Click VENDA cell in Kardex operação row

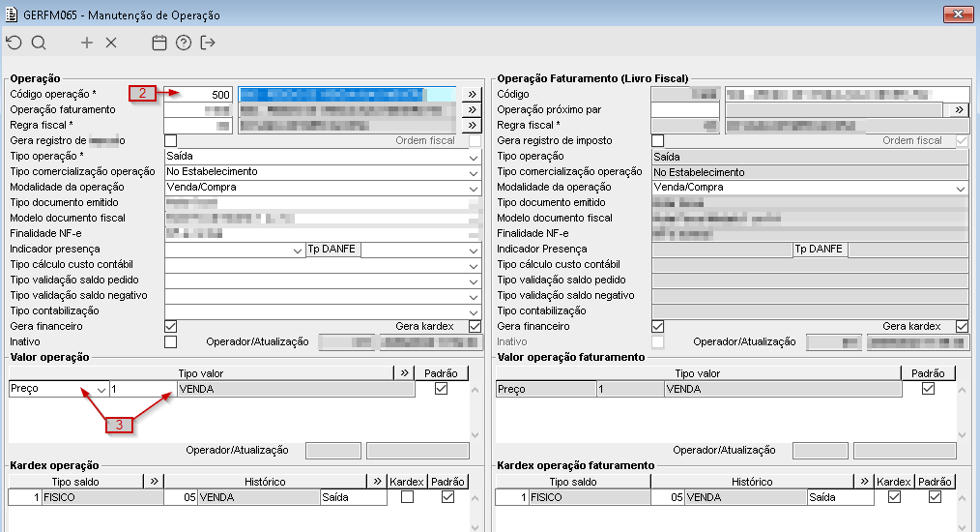point(259,497)
